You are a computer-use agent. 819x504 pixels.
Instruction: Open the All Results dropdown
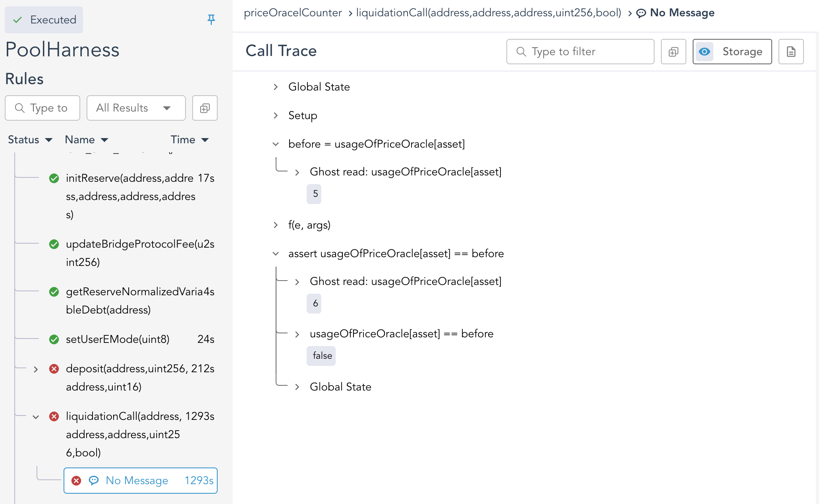point(136,108)
